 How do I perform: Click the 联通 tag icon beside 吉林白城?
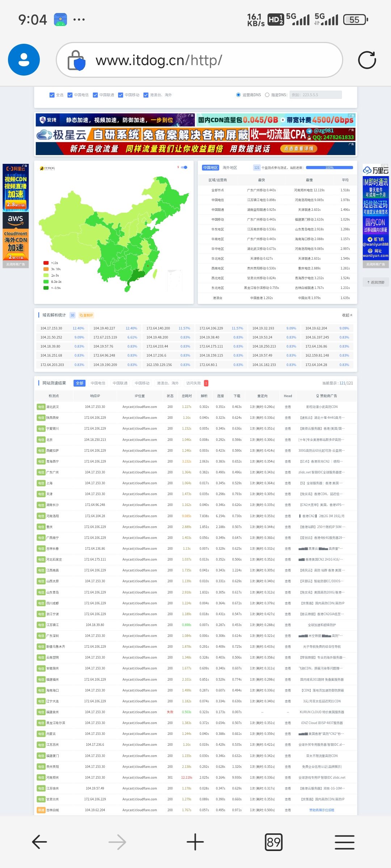tap(41, 810)
